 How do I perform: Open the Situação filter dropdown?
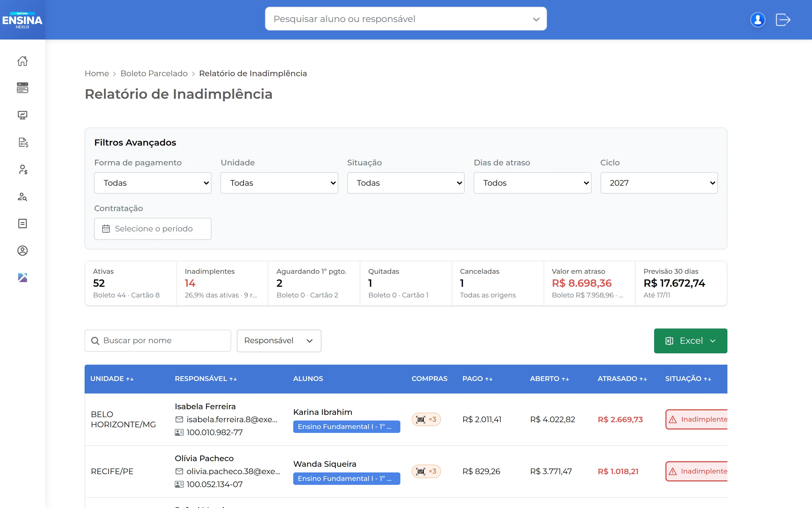(406, 183)
